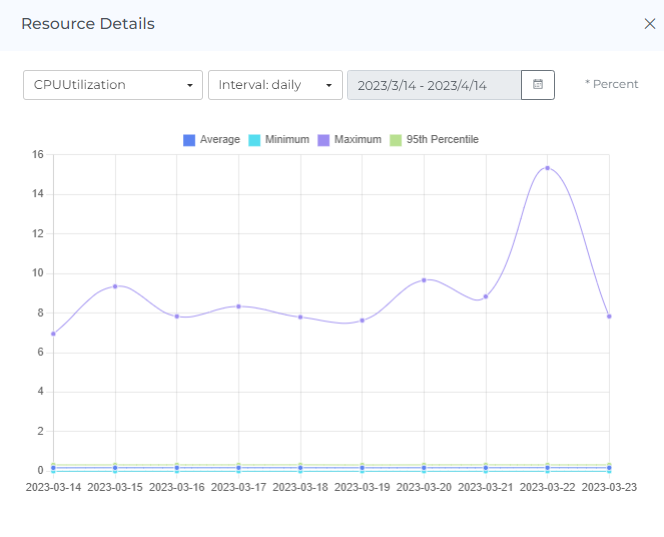Toggle the Maximum series in legend
The image size is (664, 537).
pyautogui.click(x=357, y=140)
